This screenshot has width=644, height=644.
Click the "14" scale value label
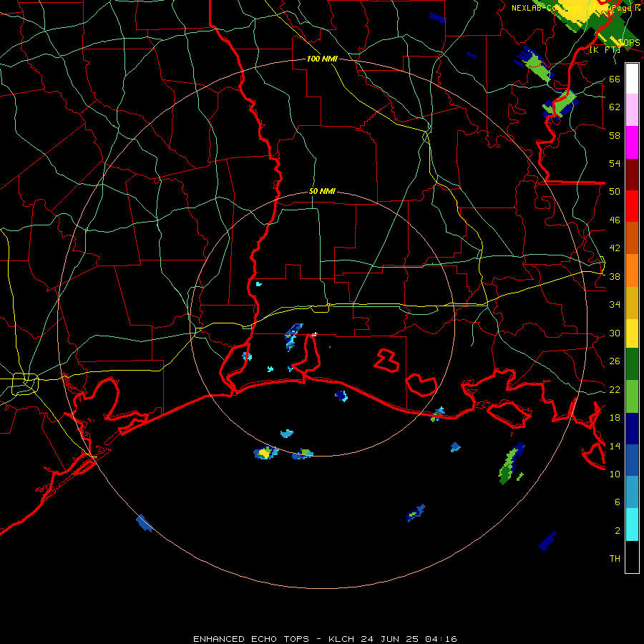(x=615, y=446)
